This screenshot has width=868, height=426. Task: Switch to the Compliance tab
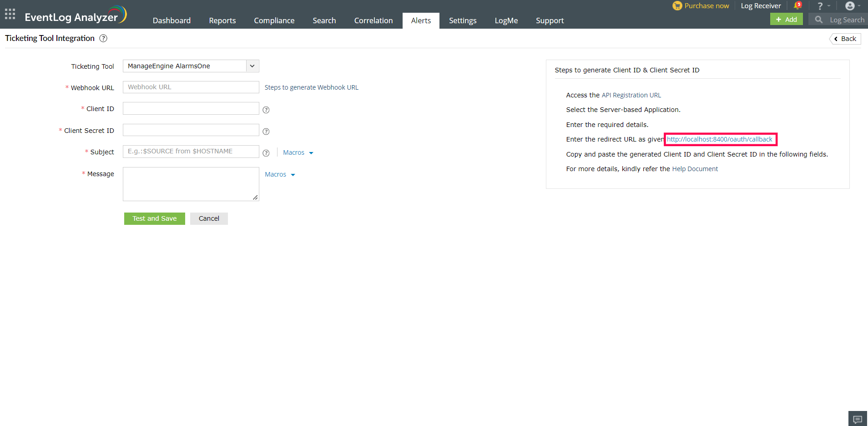pos(274,20)
